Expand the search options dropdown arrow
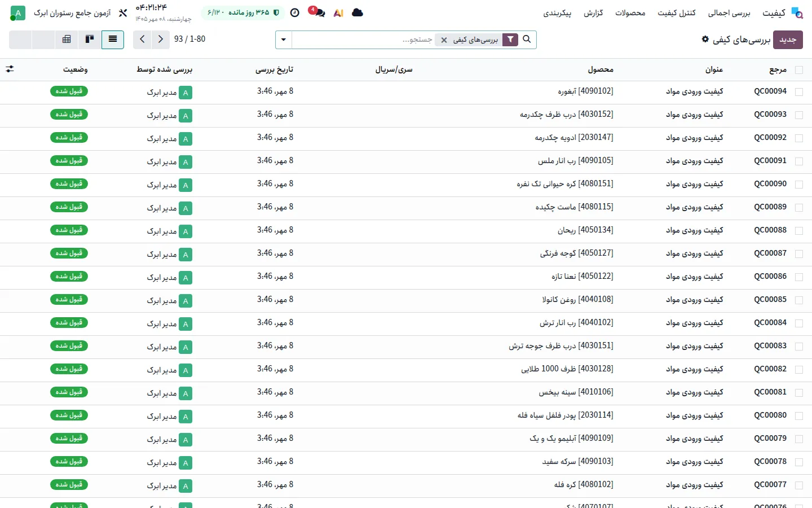 (x=284, y=40)
